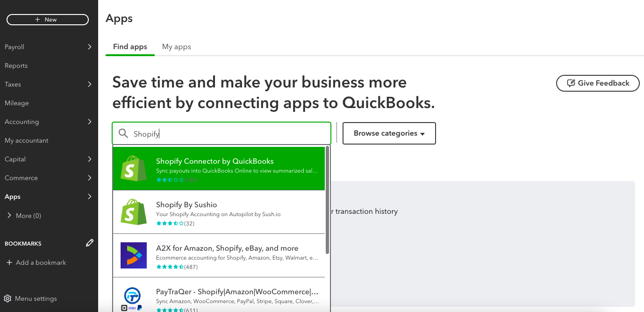
Task: Click the plus icon beside Add a bookmark
Action: (x=9, y=262)
